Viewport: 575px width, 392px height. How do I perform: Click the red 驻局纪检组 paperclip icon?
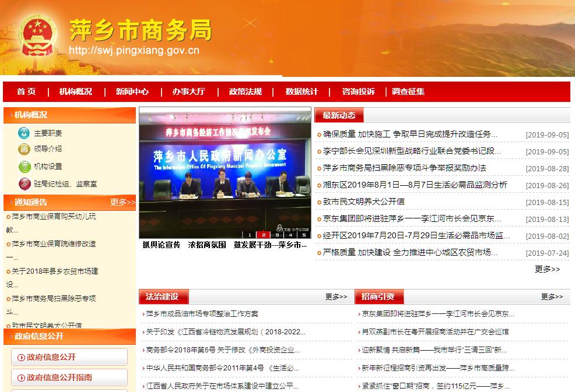tap(24, 184)
